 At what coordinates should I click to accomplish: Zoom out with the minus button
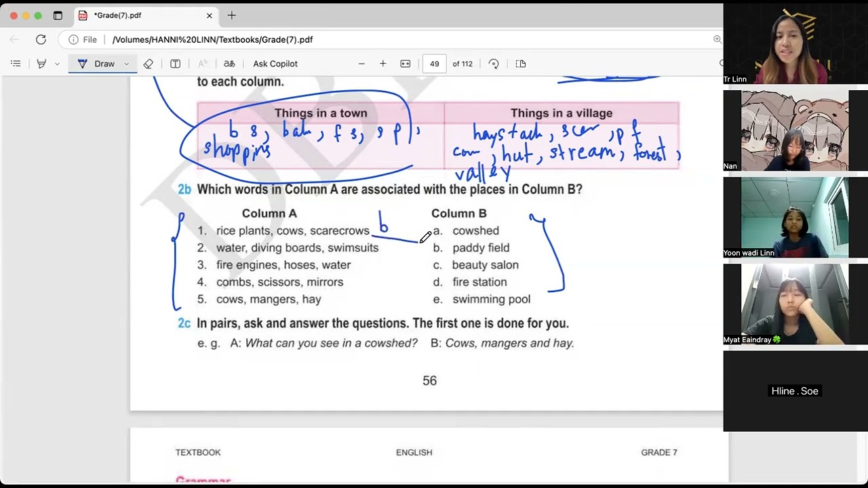click(361, 64)
